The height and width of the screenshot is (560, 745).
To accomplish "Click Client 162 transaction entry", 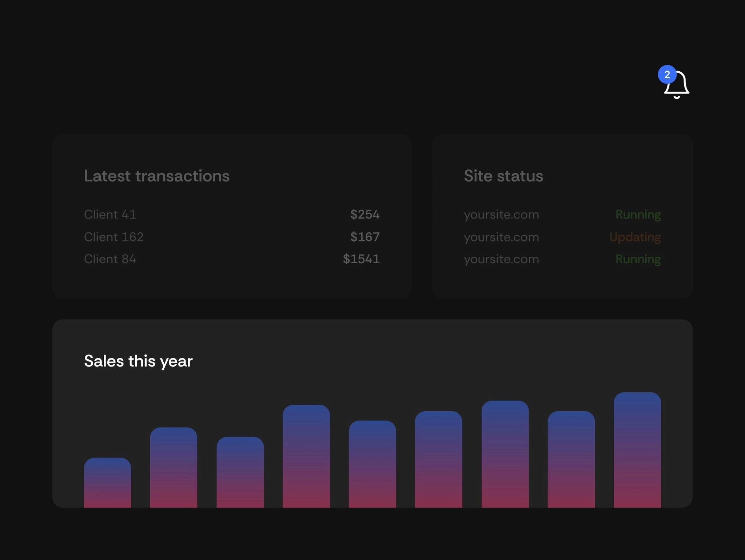I will click(114, 237).
